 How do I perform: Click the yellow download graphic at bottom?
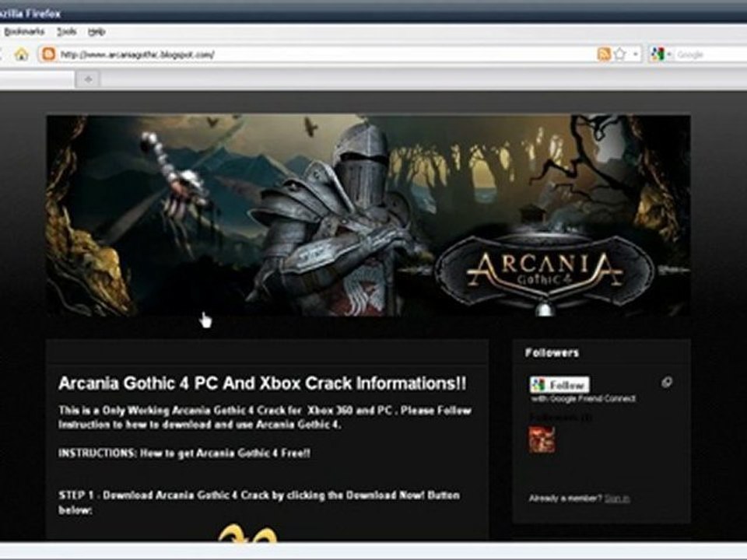click(x=247, y=532)
